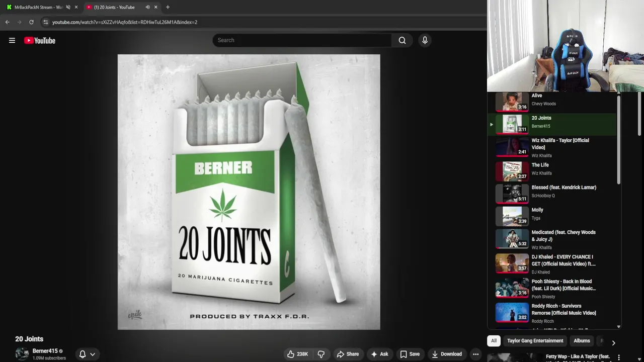This screenshot has width=644, height=362.
Task: Click the playlist panel scrollbar
Action: tap(618, 139)
